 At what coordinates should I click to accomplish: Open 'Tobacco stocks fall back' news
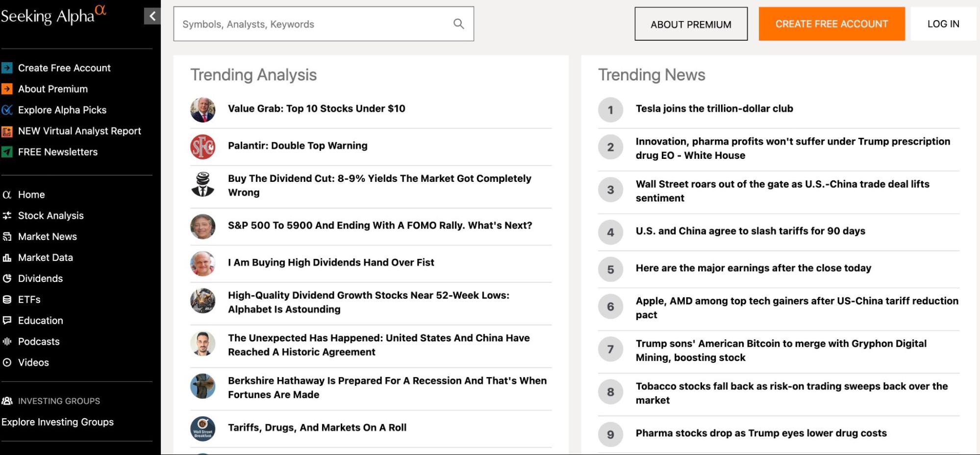tap(792, 393)
